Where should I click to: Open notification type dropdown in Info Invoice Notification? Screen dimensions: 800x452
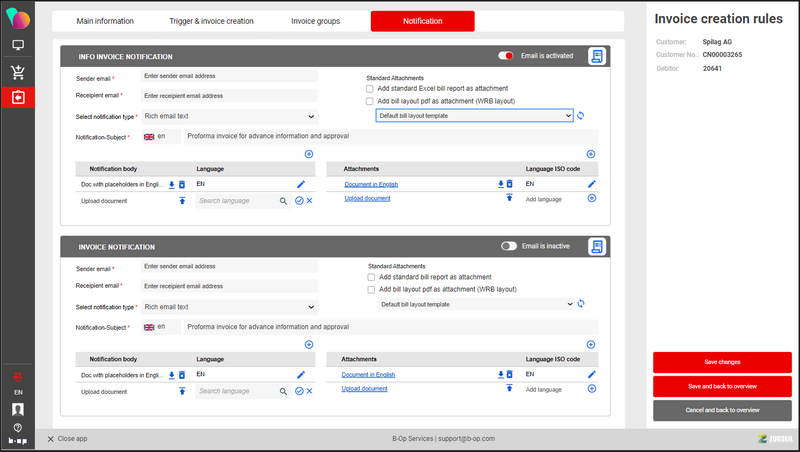point(229,116)
